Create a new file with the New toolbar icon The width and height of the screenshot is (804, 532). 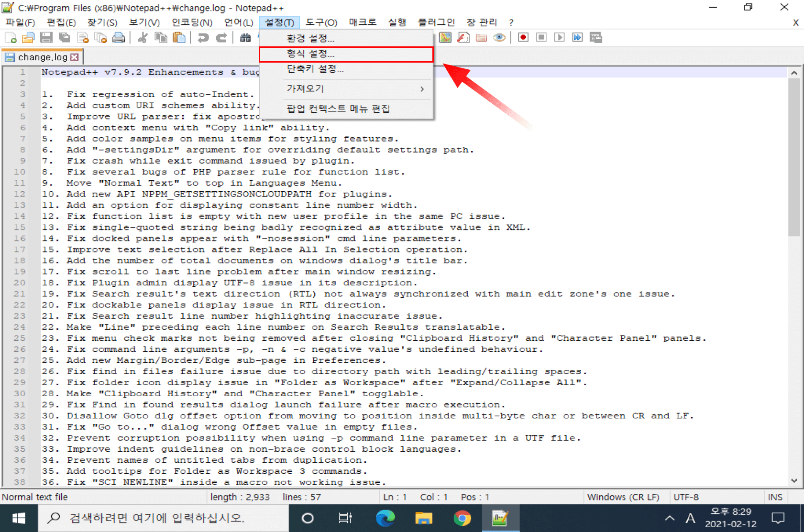[x=11, y=38]
